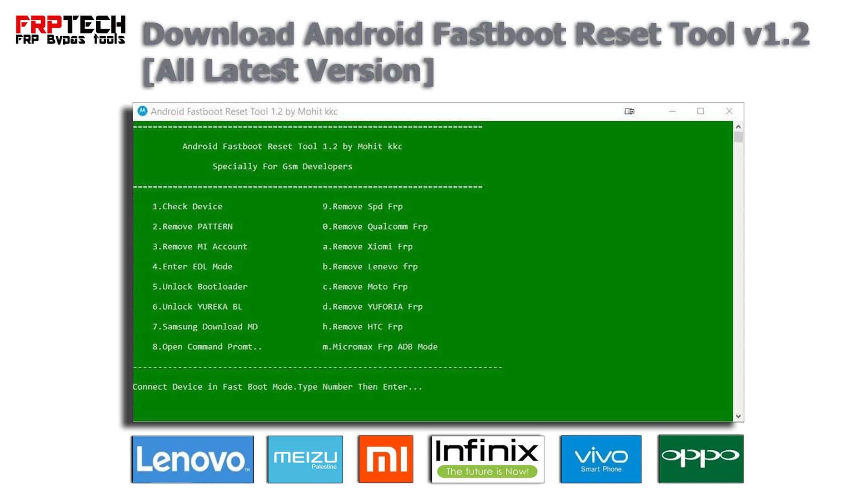The image size is (868, 488).
Task: Click the '1.Check Device' menu option
Action: [187, 206]
